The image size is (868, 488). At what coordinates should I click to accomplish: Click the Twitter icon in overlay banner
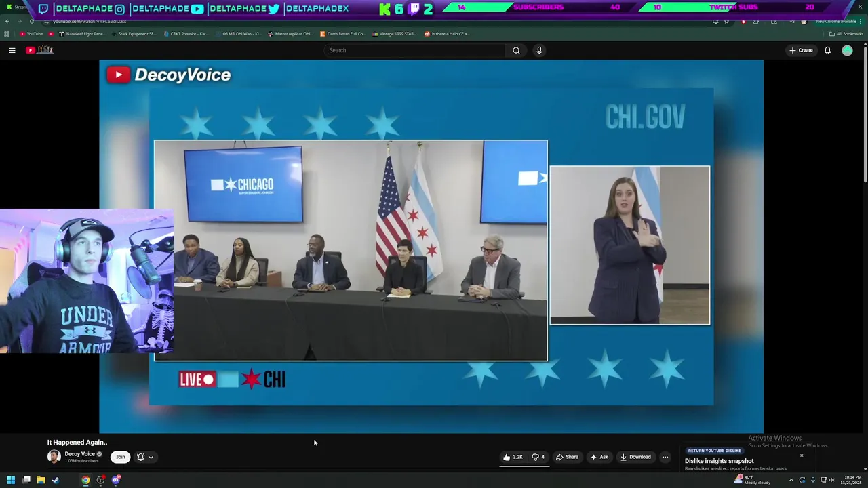[274, 9]
